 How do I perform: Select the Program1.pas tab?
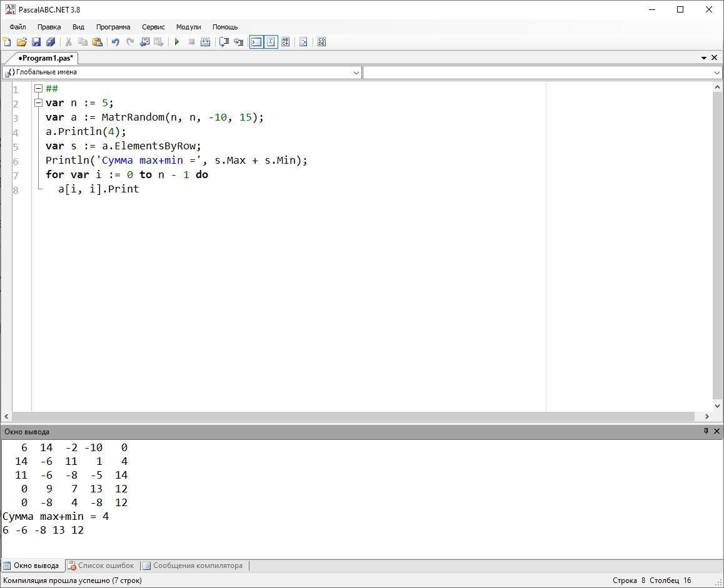[x=45, y=57]
